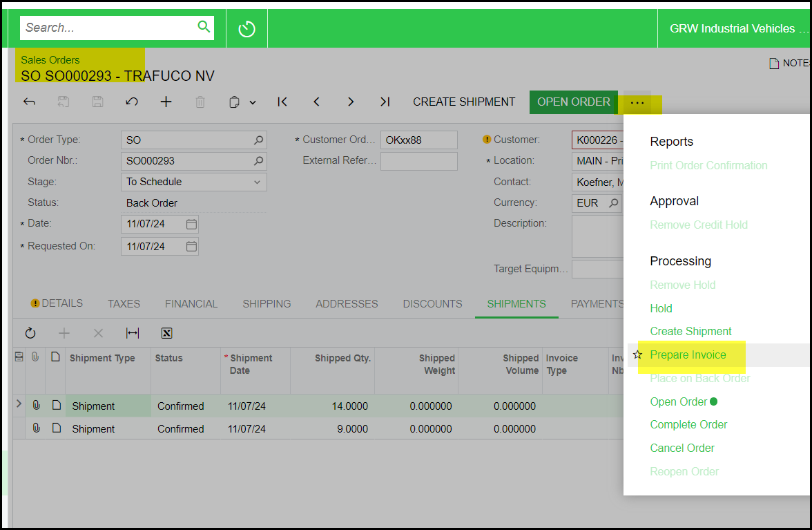Open the recent history clock icon
The image size is (812, 530).
tap(246, 29)
